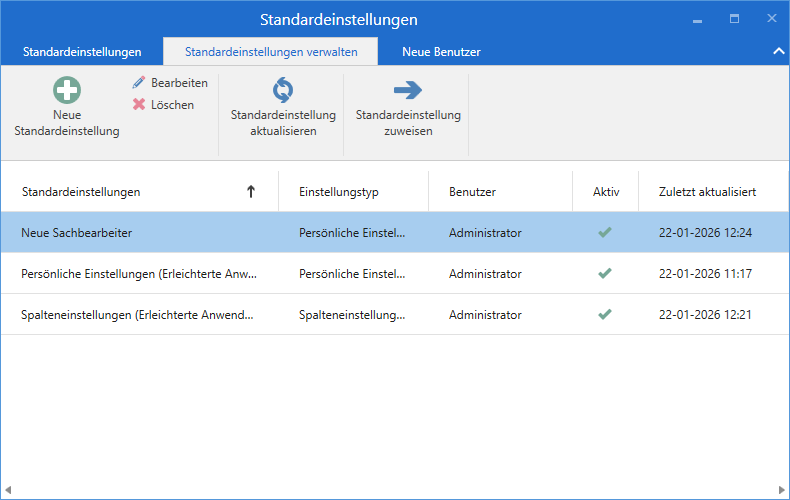Select the Standardeinstellungen verwalten tab

tap(271, 52)
